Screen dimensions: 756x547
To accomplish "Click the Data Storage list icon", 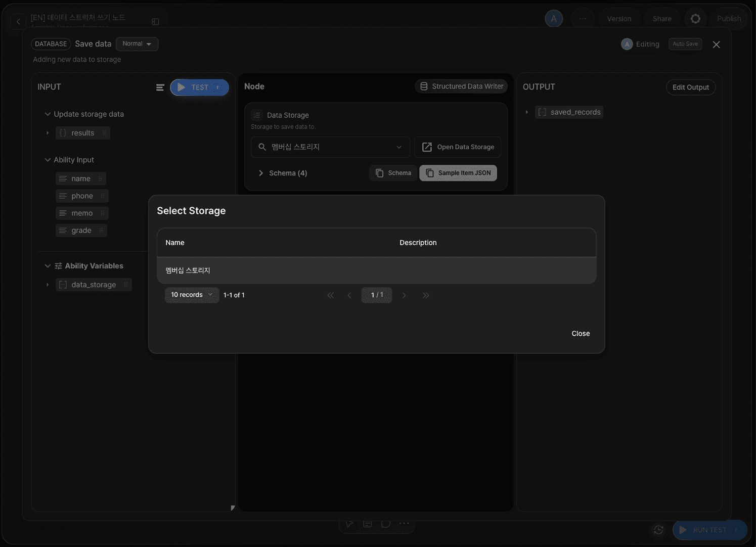I will pos(257,115).
